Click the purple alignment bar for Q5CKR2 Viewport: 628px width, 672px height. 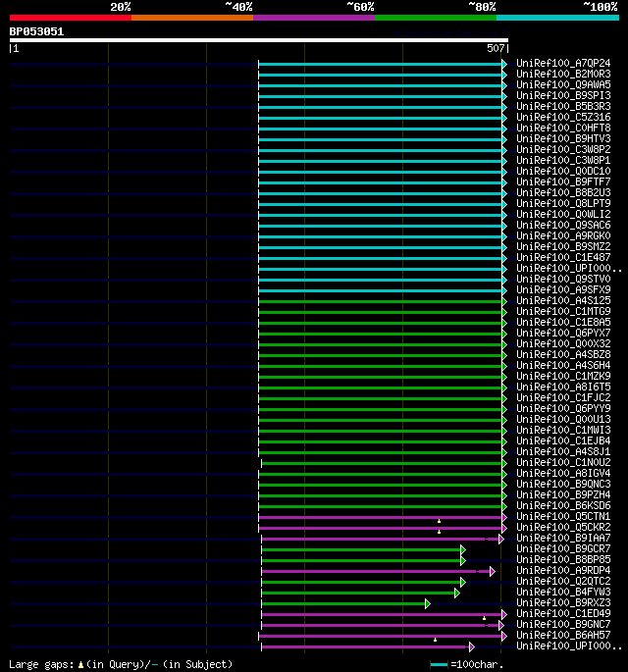[x=380, y=528]
